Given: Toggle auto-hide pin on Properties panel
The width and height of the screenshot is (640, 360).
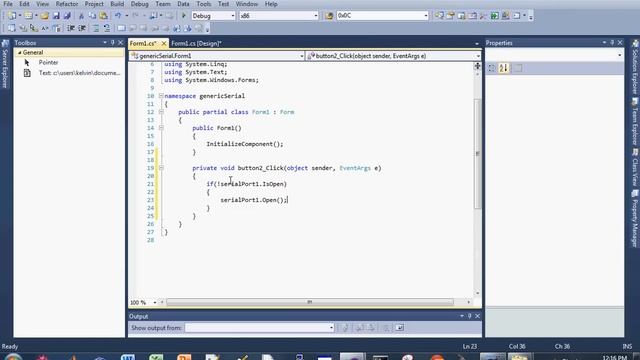Looking at the screenshot, I should click(612, 42).
